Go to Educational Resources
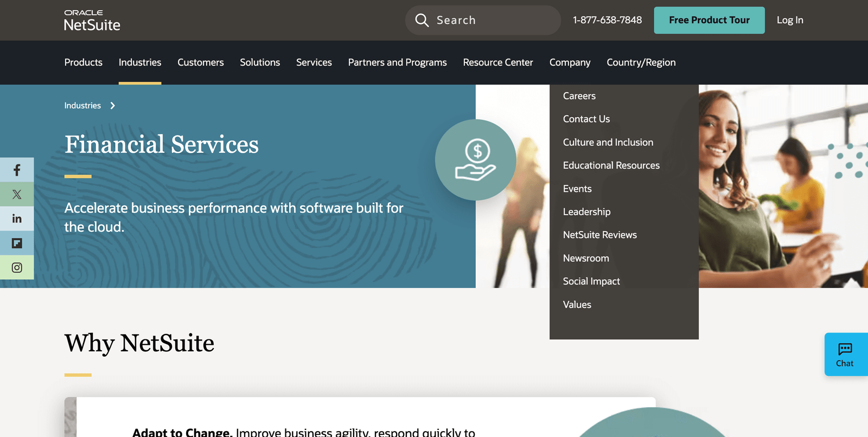 tap(611, 165)
